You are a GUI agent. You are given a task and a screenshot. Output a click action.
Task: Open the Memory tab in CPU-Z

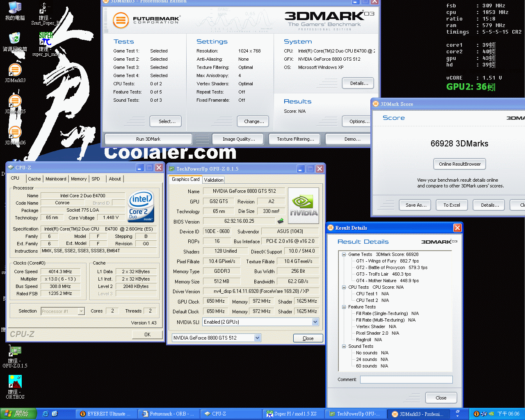click(x=79, y=179)
